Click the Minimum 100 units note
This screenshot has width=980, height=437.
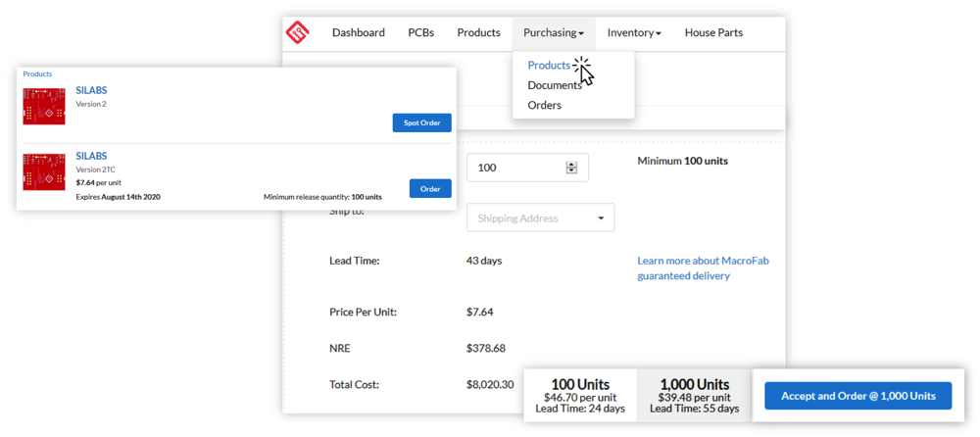(682, 161)
